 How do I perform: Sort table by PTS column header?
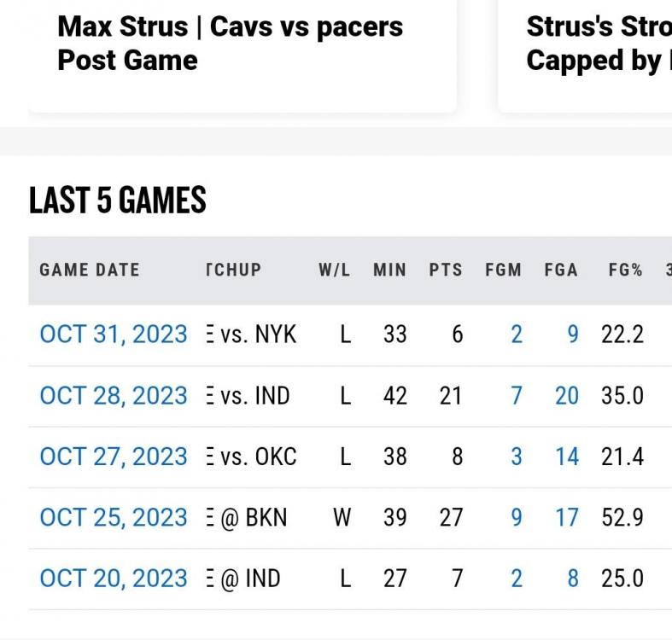445,271
